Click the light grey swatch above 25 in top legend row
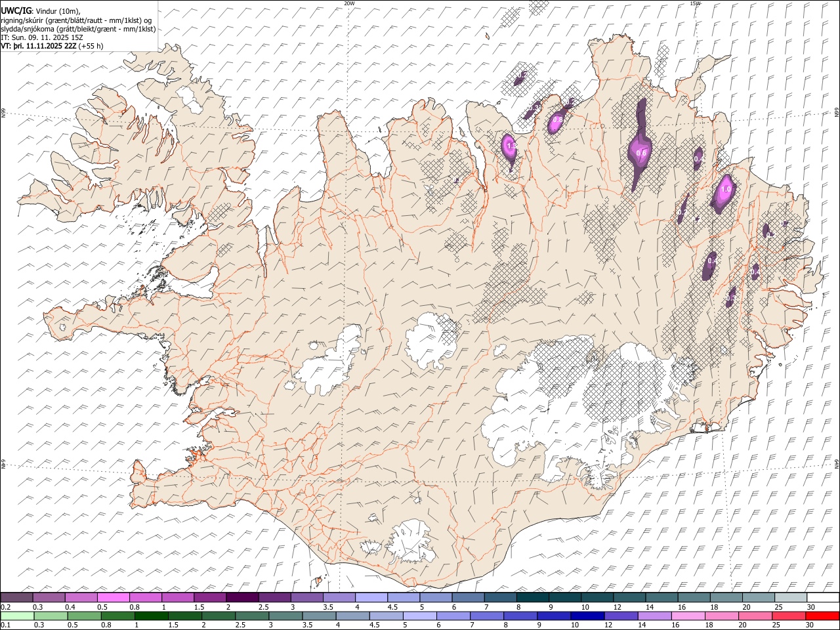Screen dimensions: 840x630 click(791, 598)
